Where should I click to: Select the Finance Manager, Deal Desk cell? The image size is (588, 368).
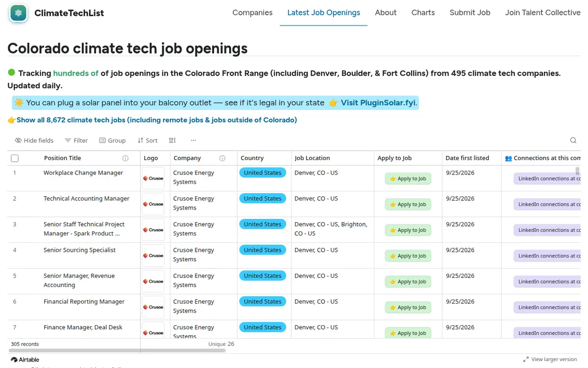[x=83, y=327]
